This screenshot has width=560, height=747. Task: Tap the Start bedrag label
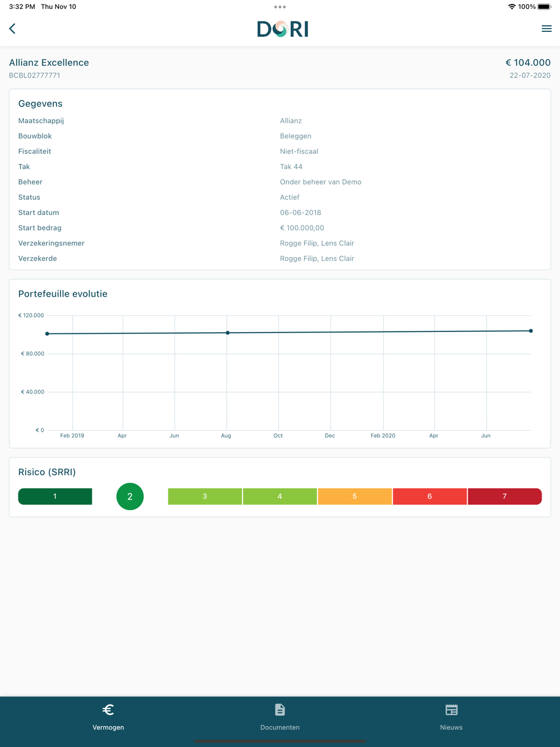[x=40, y=228]
